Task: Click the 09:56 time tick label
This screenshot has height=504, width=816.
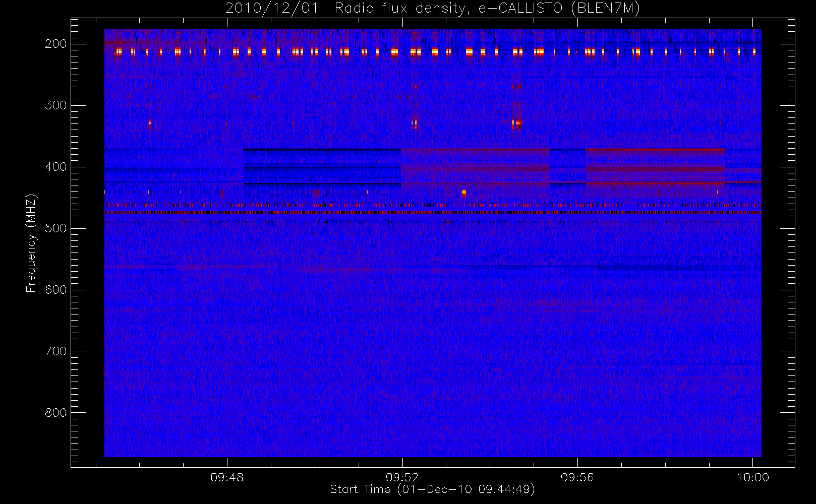Action: point(577,477)
